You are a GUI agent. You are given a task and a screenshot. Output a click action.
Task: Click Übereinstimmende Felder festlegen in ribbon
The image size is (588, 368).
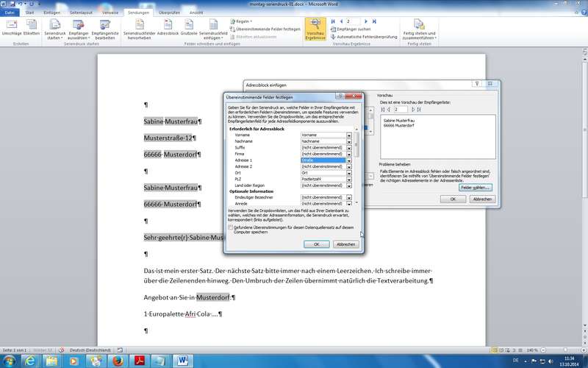click(265, 29)
